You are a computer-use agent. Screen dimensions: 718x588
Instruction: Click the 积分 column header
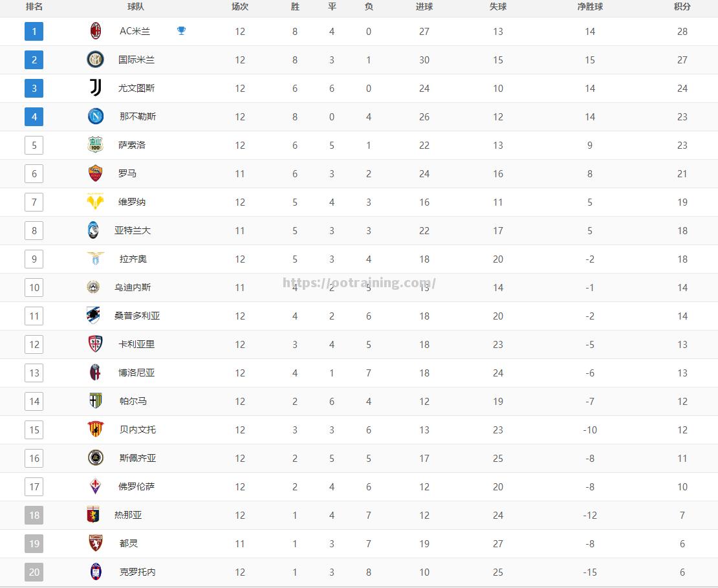click(682, 7)
